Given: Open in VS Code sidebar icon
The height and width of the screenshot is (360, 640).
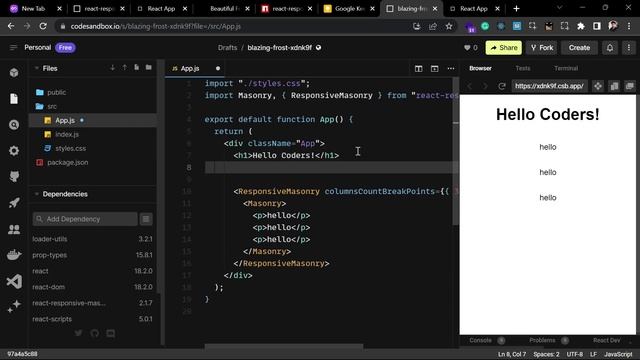Looking at the screenshot, I should [14, 281].
